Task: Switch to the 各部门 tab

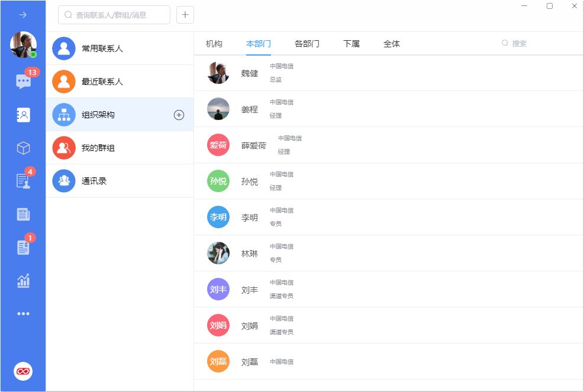Action: 307,44
